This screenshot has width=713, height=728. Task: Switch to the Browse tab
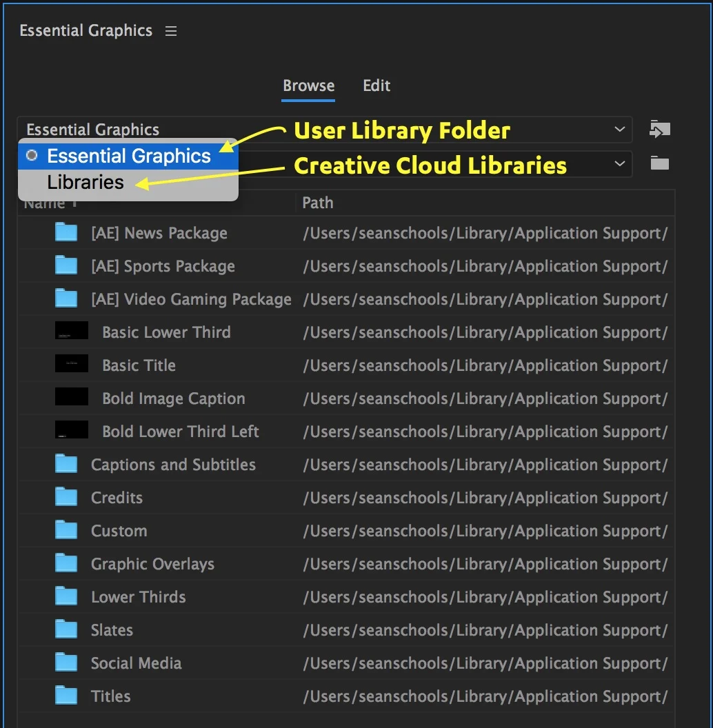pos(308,86)
